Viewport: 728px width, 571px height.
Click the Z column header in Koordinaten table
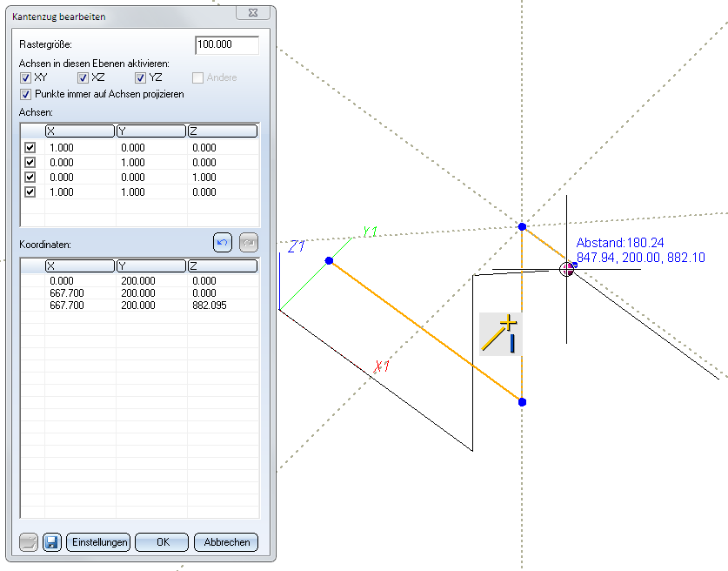coord(222,266)
